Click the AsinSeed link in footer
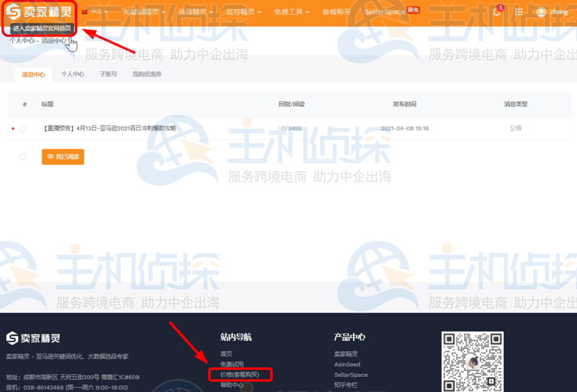This screenshot has width=577, height=392. coord(347,364)
